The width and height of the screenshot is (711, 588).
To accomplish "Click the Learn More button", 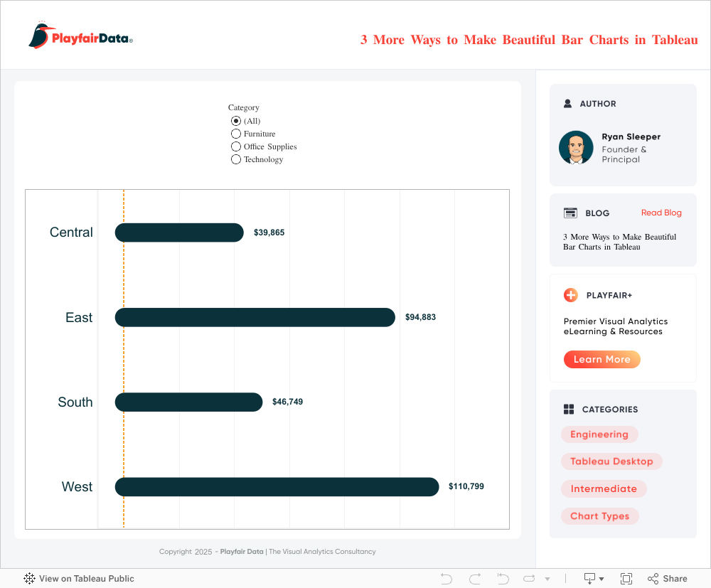I will [602, 359].
